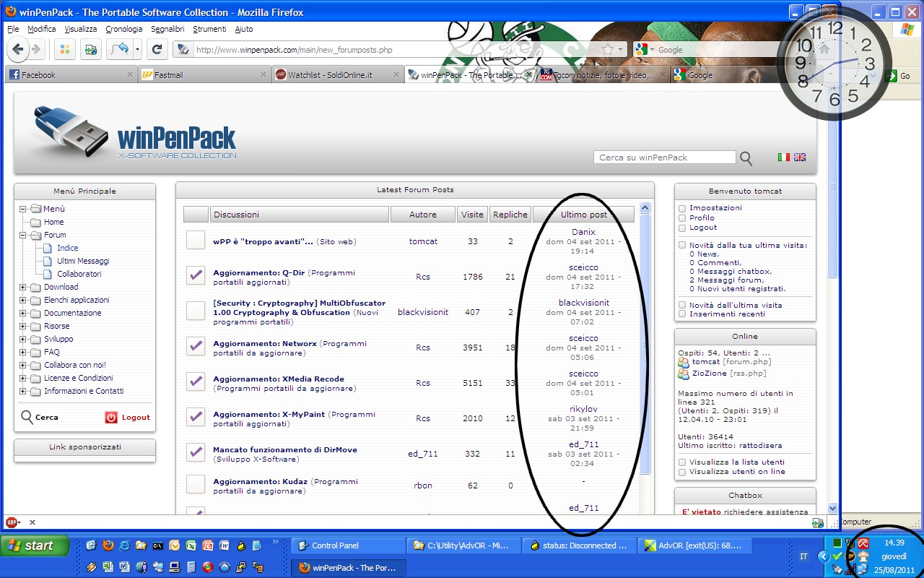Tick the checkbox for wPP è "troppo avanti" thread
The image size is (924, 578).
196,241
